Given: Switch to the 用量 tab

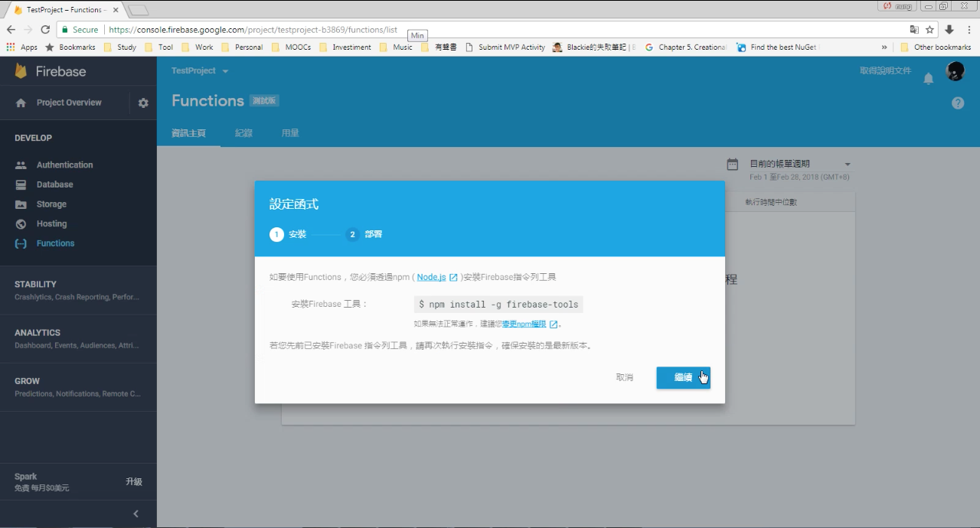Looking at the screenshot, I should (x=290, y=133).
